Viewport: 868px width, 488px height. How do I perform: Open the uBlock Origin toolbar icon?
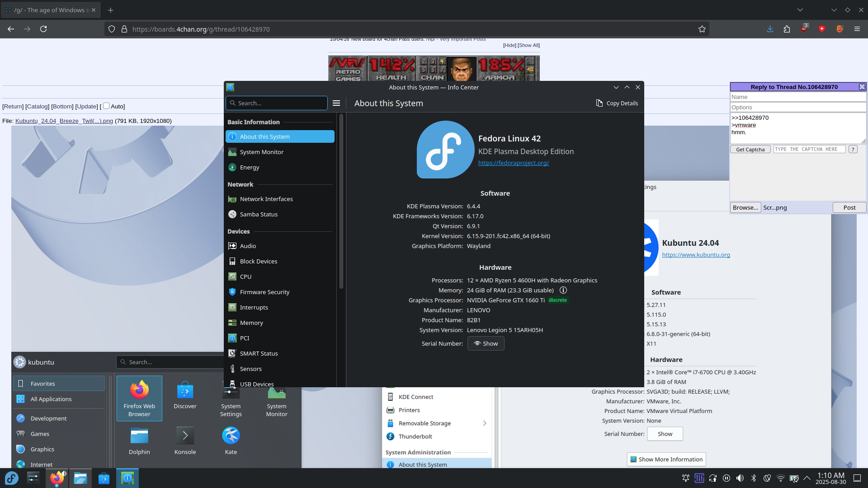(804, 28)
